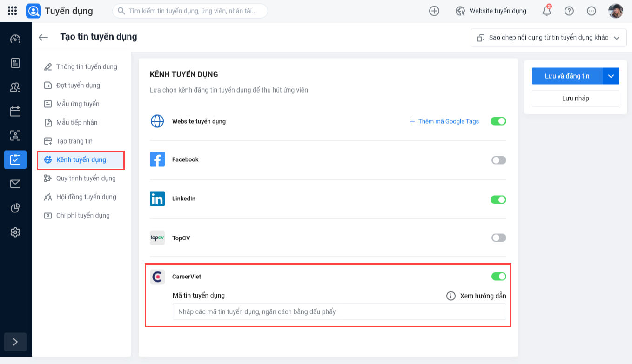632x364 pixels.
Task: Click the Mã tin tuyển dụng label
Action: tap(199, 296)
